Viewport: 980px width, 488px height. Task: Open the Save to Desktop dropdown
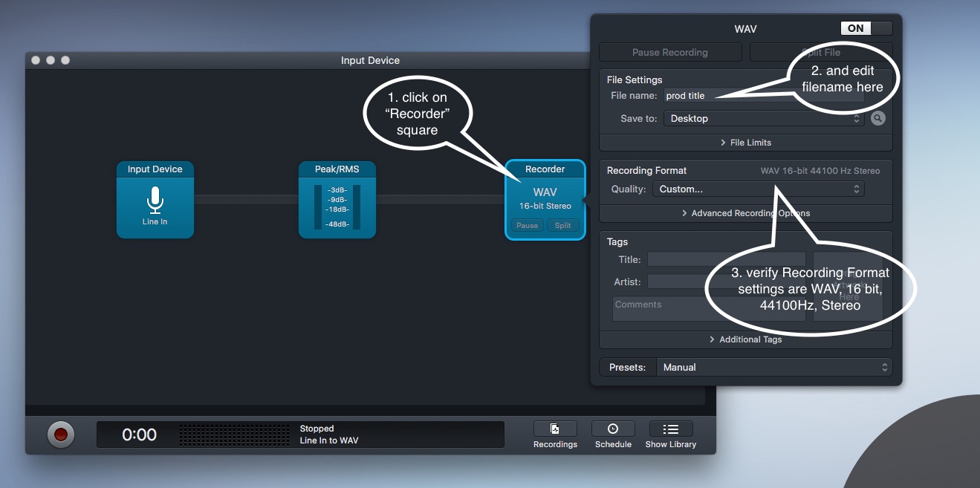pyautogui.click(x=763, y=118)
